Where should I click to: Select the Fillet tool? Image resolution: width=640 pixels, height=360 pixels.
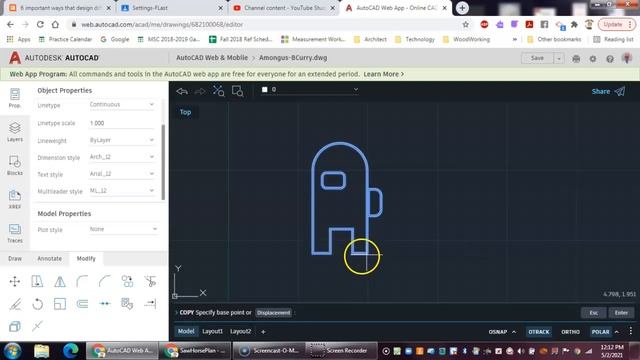click(x=82, y=281)
